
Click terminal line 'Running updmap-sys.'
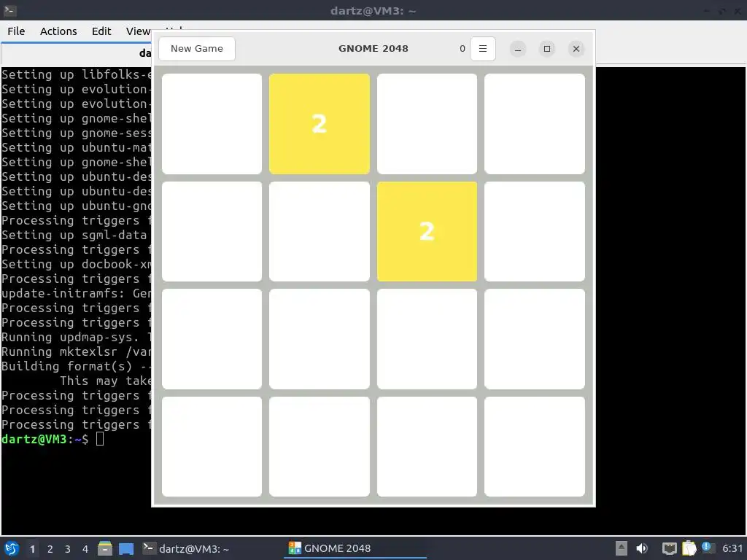(x=71, y=337)
